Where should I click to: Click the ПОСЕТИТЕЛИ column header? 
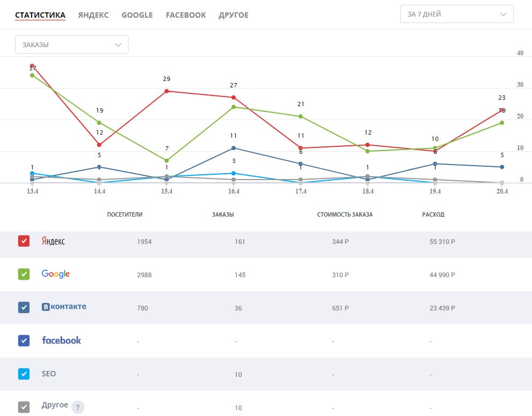click(x=125, y=214)
